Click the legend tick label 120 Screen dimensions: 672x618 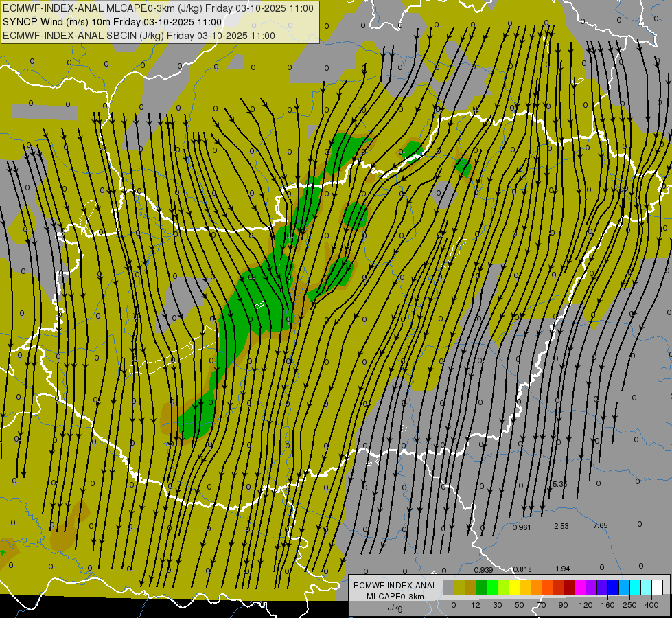(586, 605)
